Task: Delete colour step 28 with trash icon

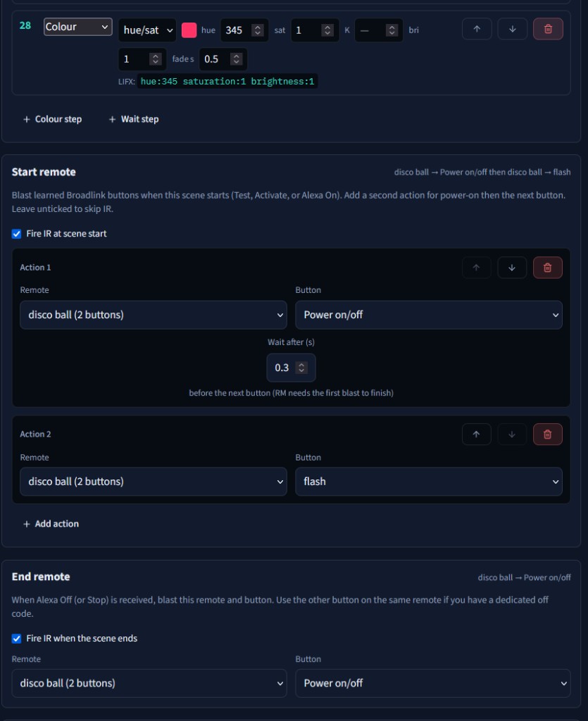Action: 548,29
